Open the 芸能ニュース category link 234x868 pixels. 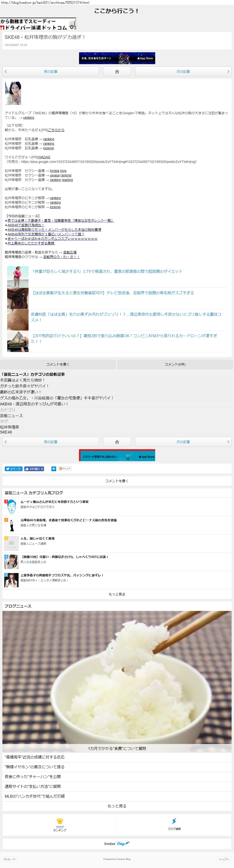tap(11, 416)
